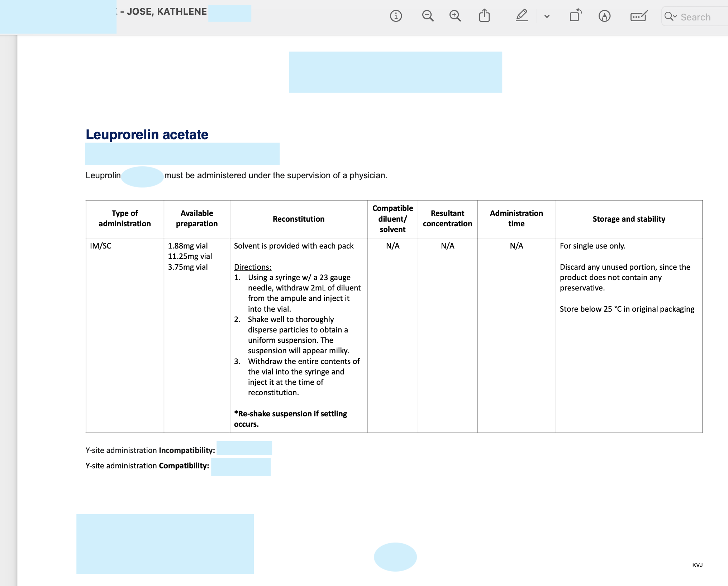Screen dimensions: 728x586
Task: Open the document info inspector
Action: click(x=396, y=16)
